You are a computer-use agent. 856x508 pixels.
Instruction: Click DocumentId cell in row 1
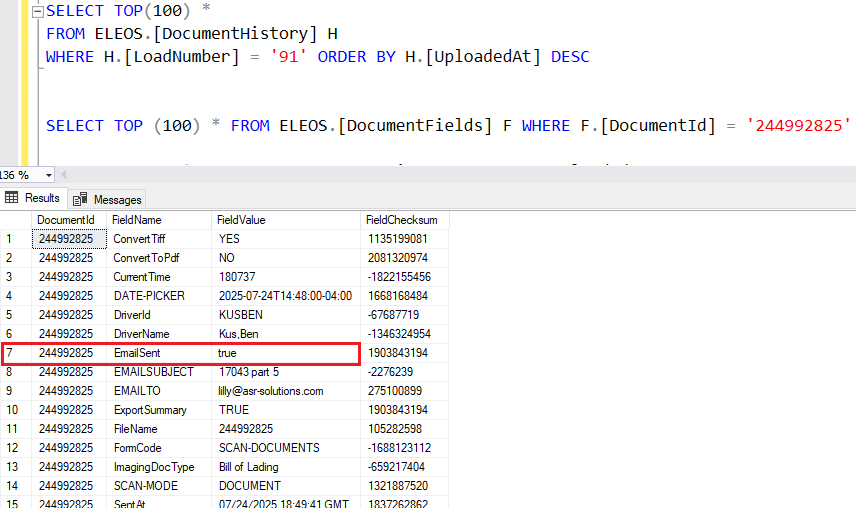tap(69, 239)
